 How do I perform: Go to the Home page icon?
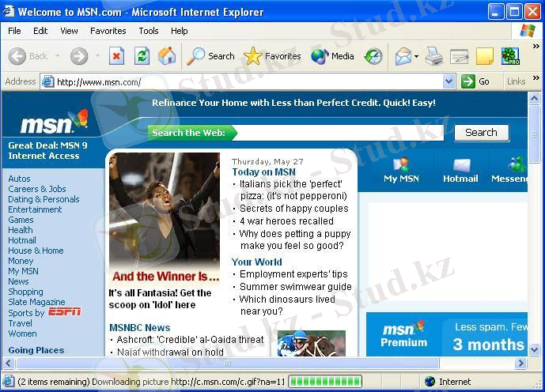(167, 56)
